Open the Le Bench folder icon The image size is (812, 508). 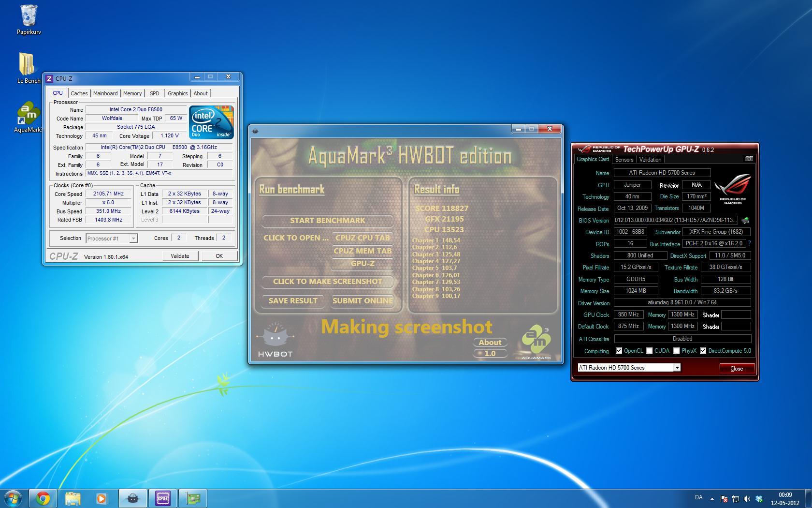(28, 68)
